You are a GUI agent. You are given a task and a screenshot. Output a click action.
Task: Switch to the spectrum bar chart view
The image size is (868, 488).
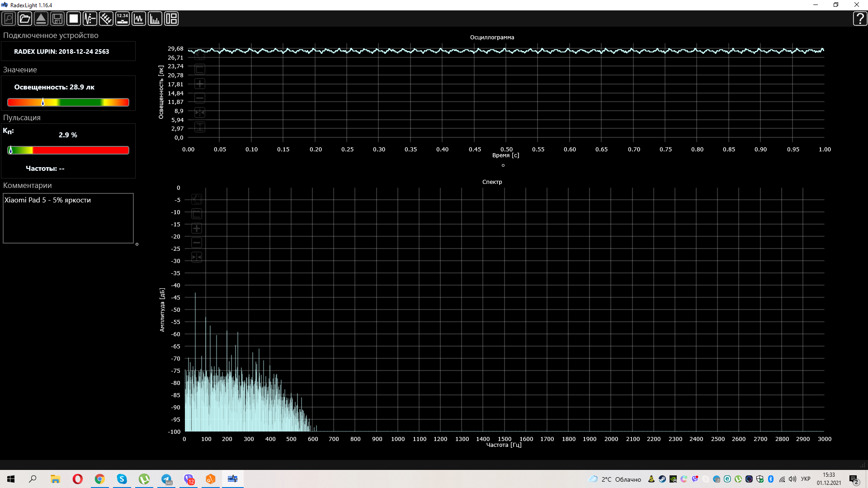pos(155,19)
